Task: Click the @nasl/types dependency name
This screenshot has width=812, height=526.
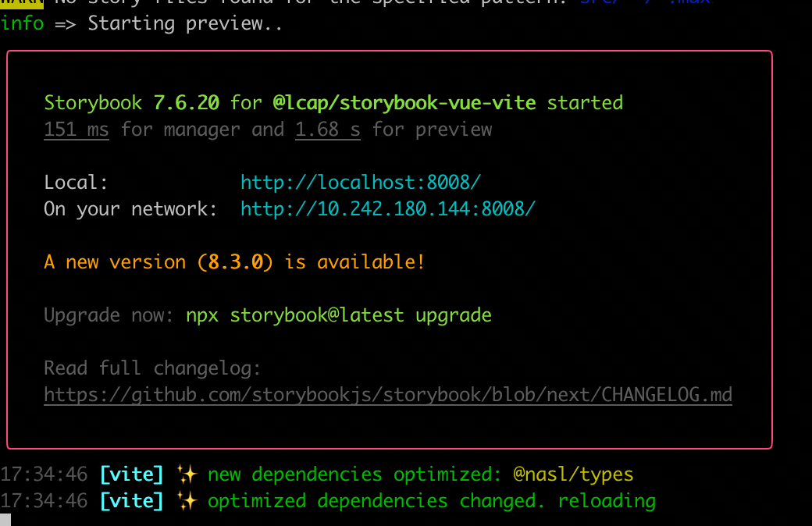Action: [573, 474]
